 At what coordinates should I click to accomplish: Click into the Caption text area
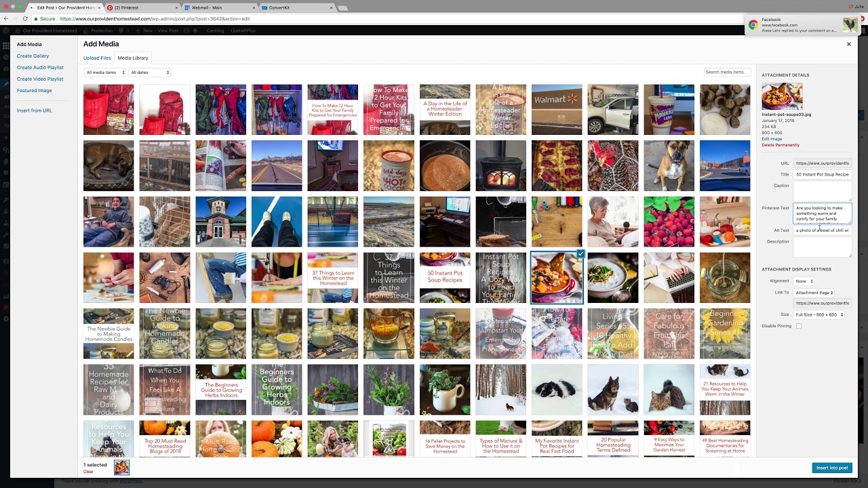823,191
